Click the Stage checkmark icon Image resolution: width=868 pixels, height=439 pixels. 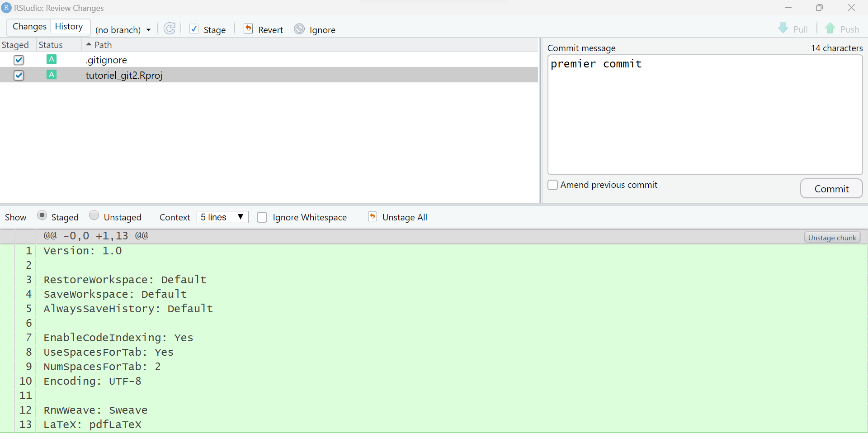tap(194, 29)
